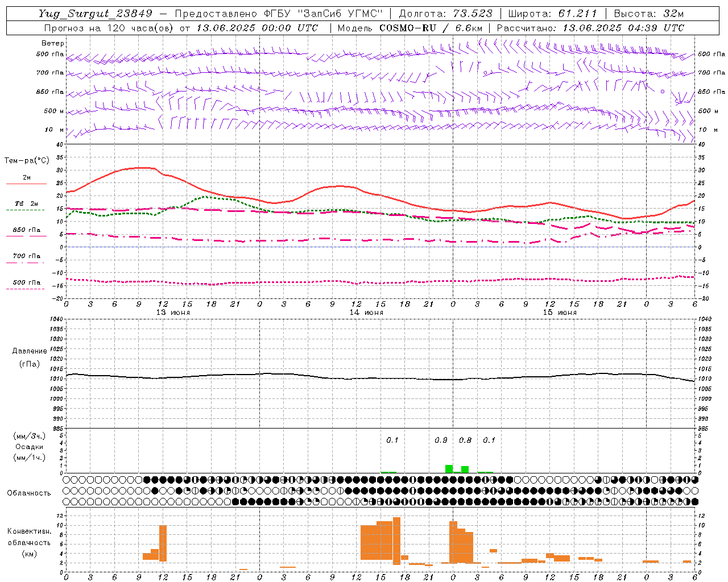Click the "Конвективн." panel label
The width and height of the screenshot is (728, 582).
[30, 531]
